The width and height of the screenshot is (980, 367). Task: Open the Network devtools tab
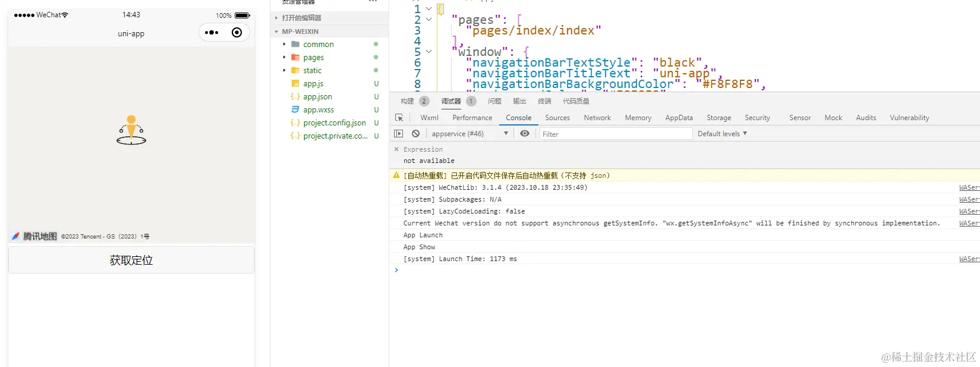pyautogui.click(x=597, y=117)
